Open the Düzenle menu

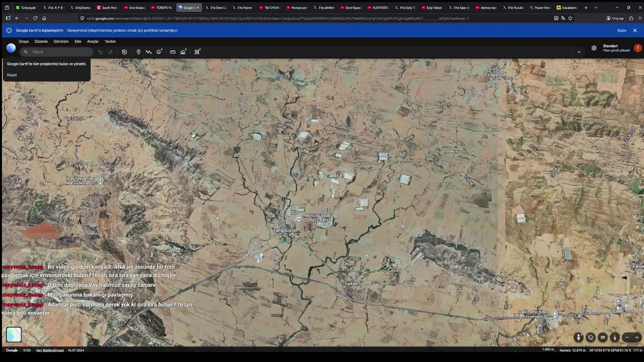[41, 41]
